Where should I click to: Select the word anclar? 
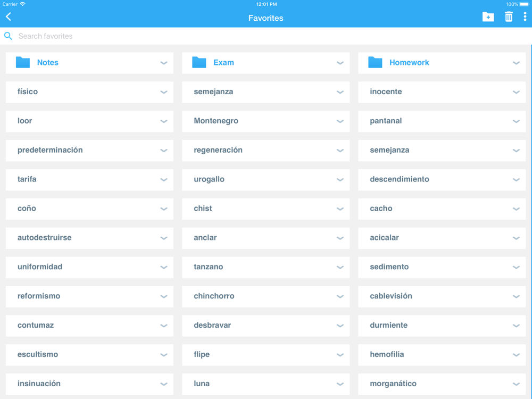tap(205, 237)
